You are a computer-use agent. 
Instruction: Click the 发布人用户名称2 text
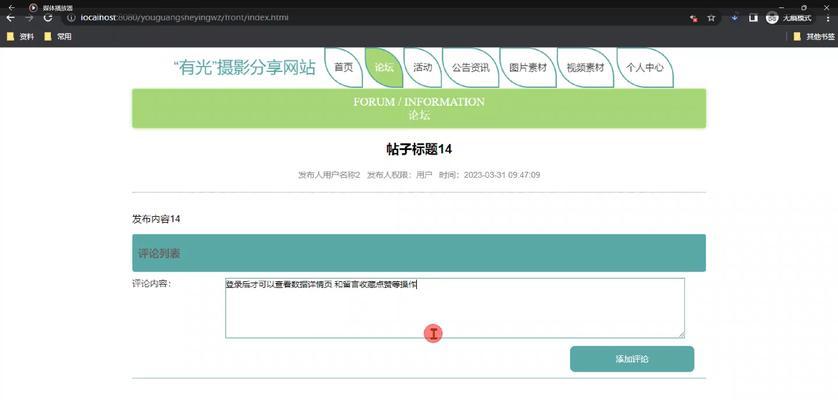329,175
